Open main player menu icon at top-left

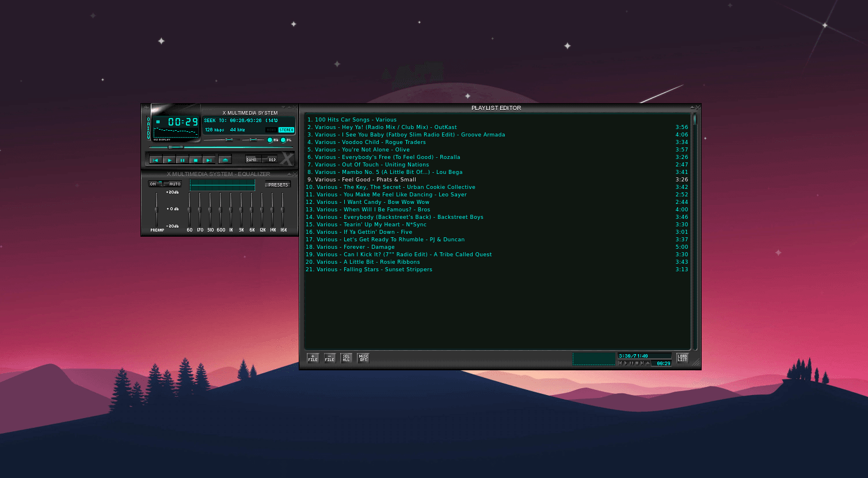coord(146,107)
